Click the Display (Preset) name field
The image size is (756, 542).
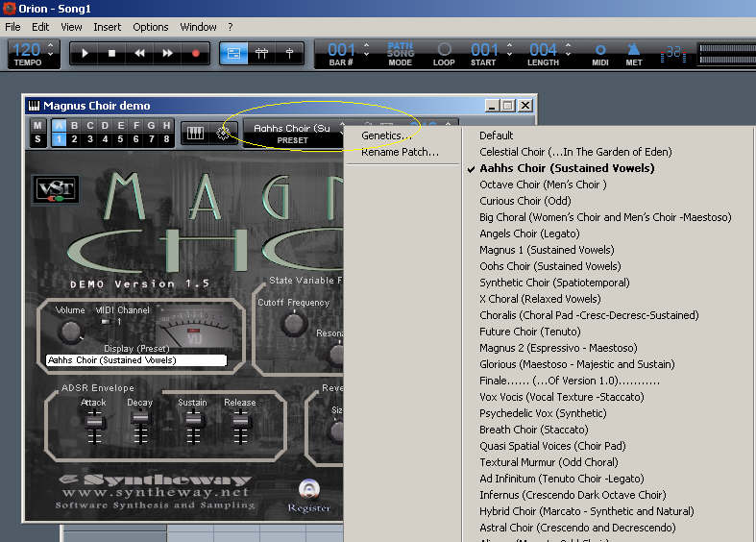pos(136,360)
